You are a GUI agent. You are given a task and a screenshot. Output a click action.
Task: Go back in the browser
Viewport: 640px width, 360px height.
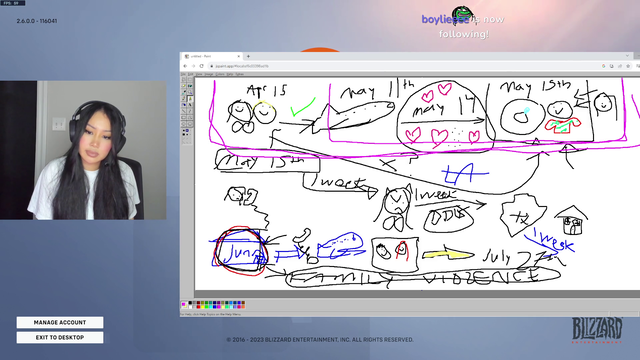point(185,66)
